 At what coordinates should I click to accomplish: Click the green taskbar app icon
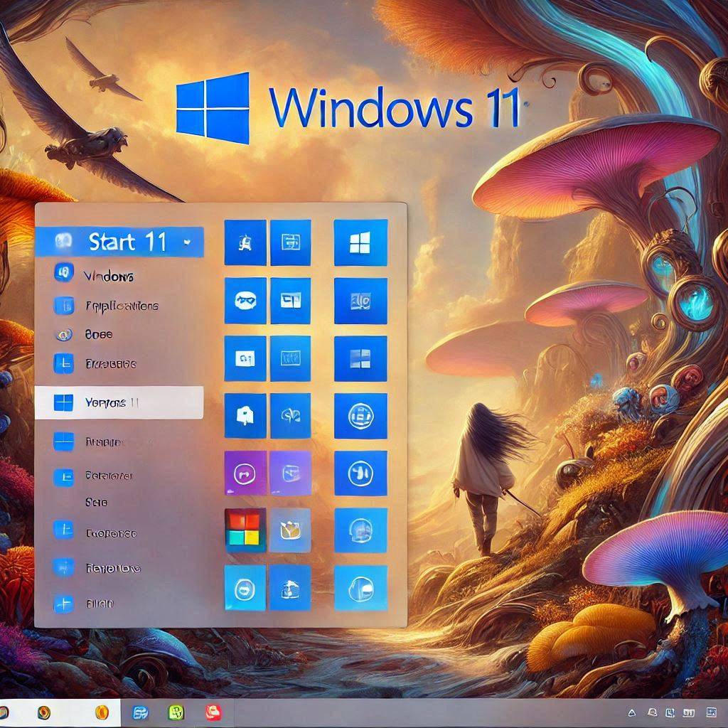176,712
